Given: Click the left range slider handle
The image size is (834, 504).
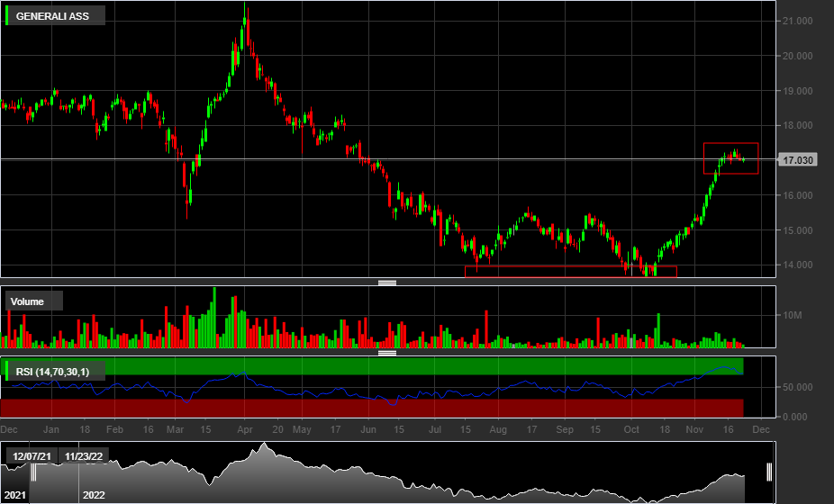Looking at the screenshot, I should 33,472.
